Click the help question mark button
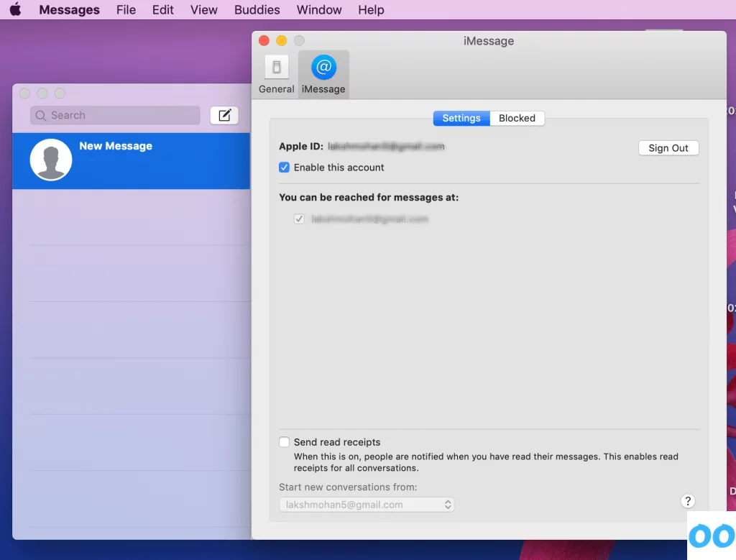 [688, 501]
